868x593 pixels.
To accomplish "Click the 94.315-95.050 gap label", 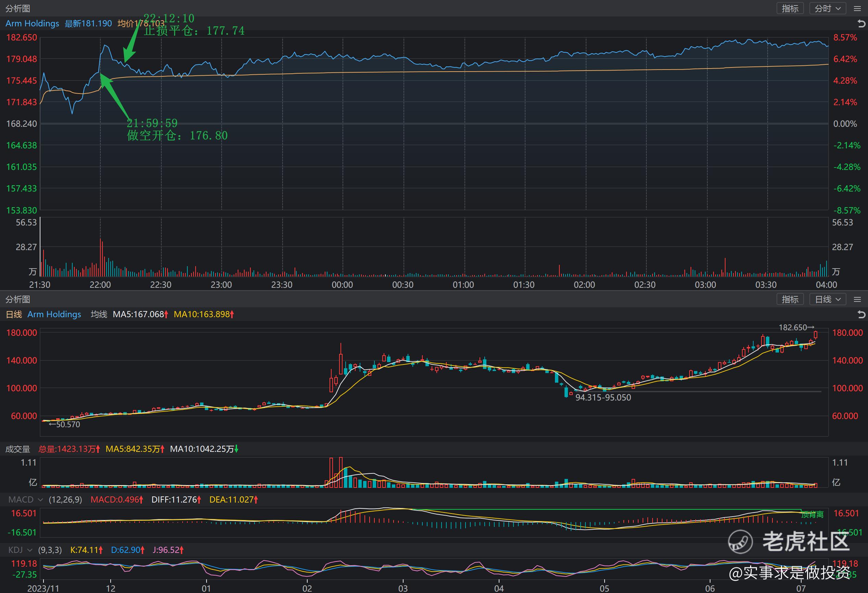I will click(x=603, y=397).
